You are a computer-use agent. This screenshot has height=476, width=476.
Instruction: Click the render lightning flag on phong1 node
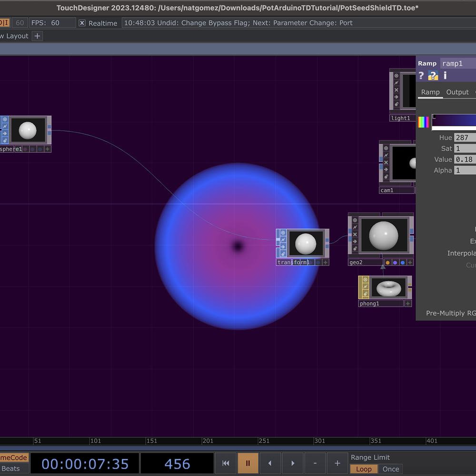click(365, 286)
